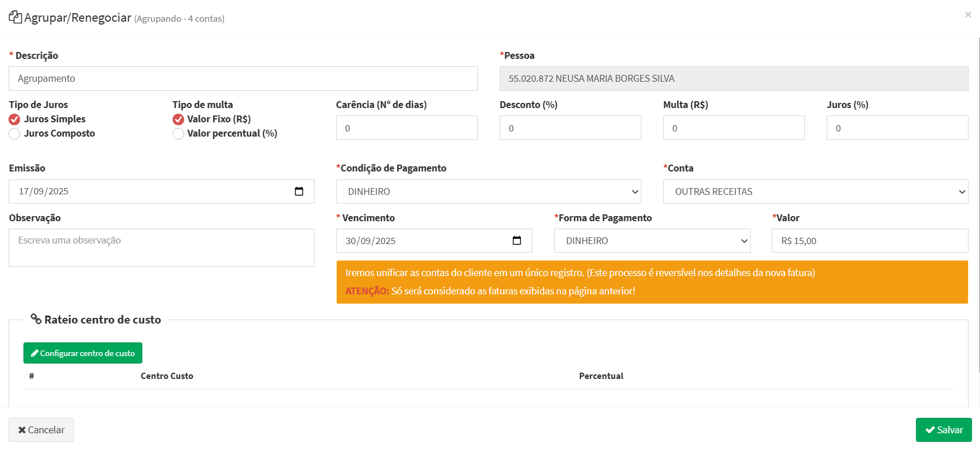The height and width of the screenshot is (451, 980).
Task: Choose Valor Fixo (R$) multa type
Action: (x=178, y=119)
